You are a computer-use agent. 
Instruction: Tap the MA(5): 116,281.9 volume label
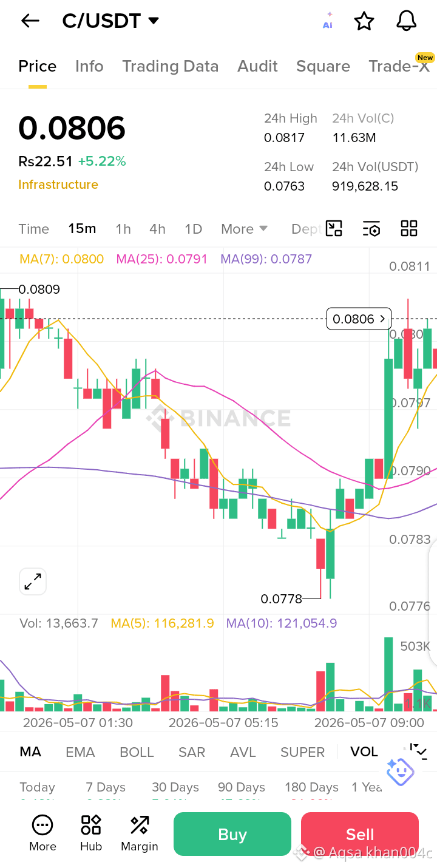pyautogui.click(x=162, y=623)
